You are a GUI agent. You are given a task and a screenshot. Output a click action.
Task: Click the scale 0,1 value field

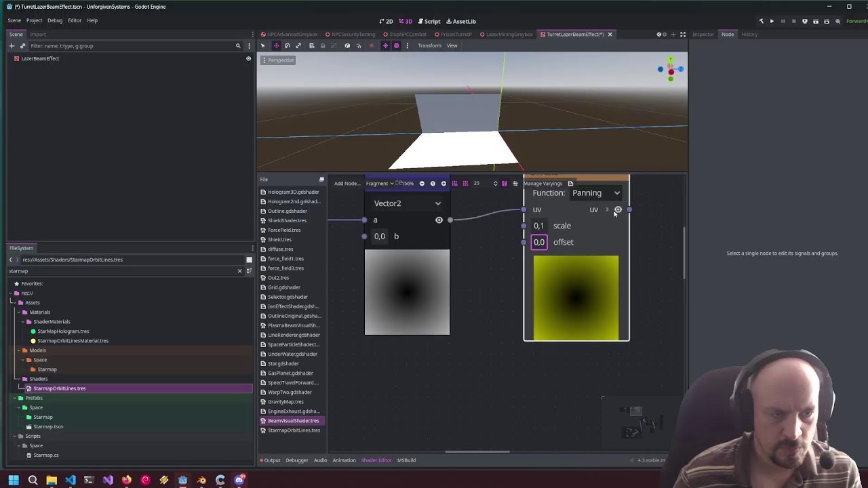click(x=539, y=226)
